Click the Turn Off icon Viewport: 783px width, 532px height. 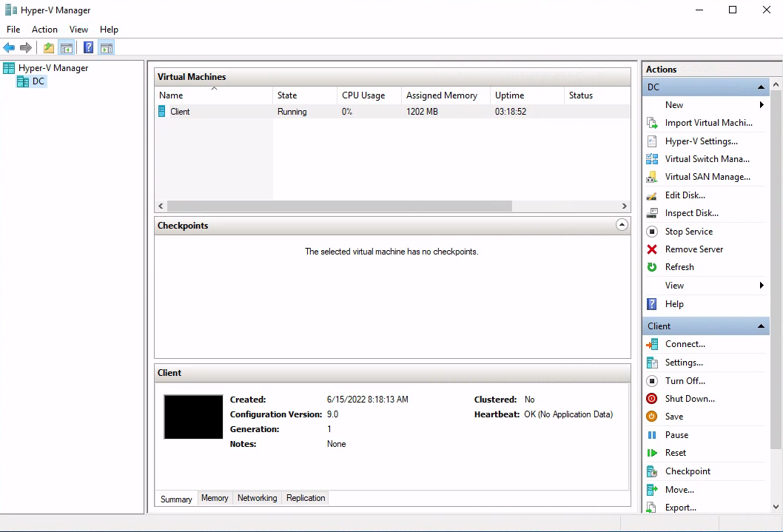click(652, 381)
